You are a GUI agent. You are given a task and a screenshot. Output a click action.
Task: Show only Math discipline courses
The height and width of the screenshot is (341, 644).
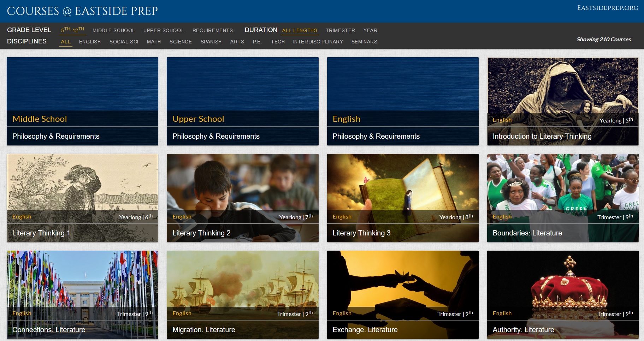tap(154, 42)
